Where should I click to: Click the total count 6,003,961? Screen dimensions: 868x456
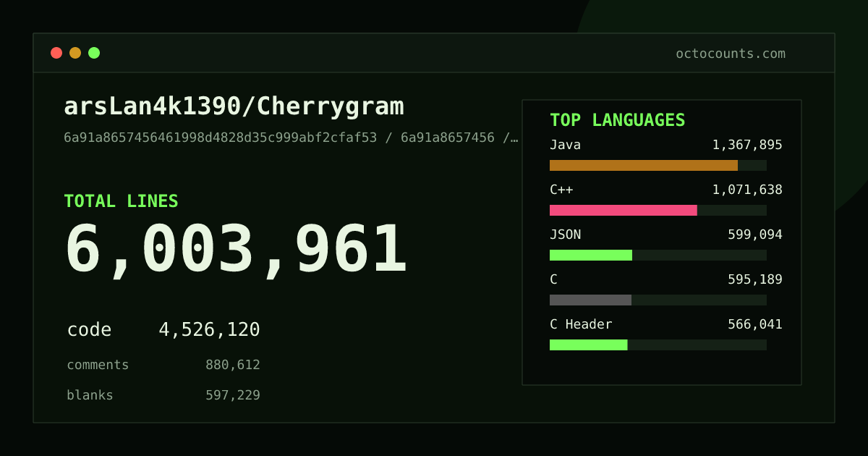237,250
